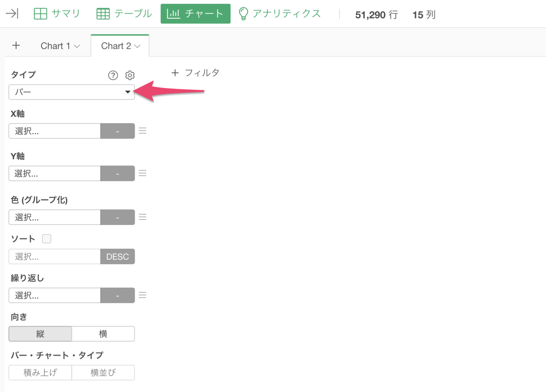
Task: Open the 繰り返し hamburger menu icon
Action: (143, 295)
